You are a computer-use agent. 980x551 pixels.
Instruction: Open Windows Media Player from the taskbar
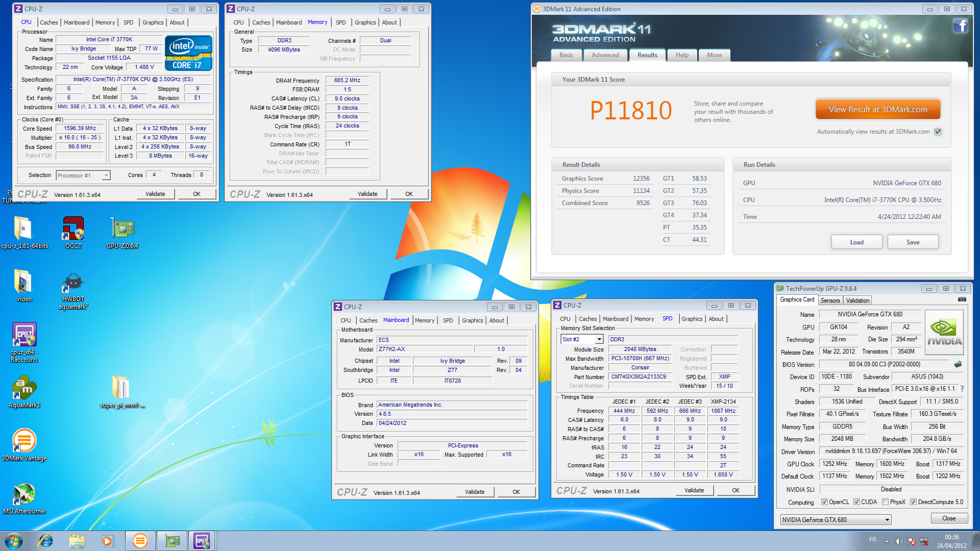(108, 541)
